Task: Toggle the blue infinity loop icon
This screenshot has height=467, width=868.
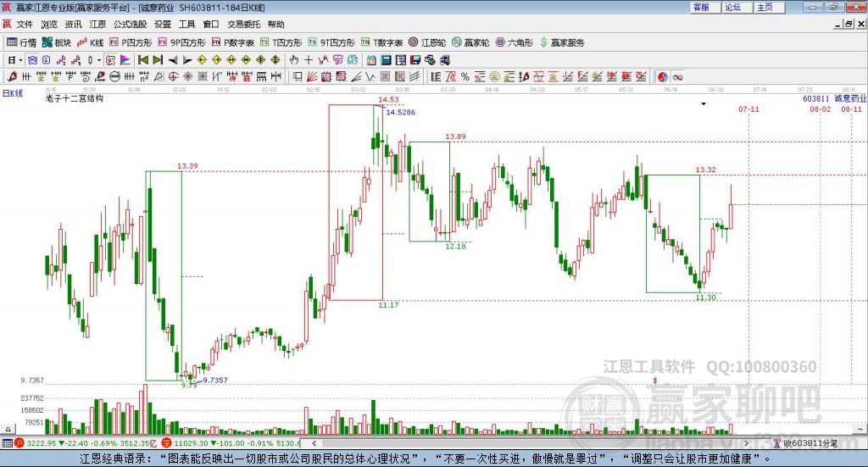Action: tap(677, 77)
